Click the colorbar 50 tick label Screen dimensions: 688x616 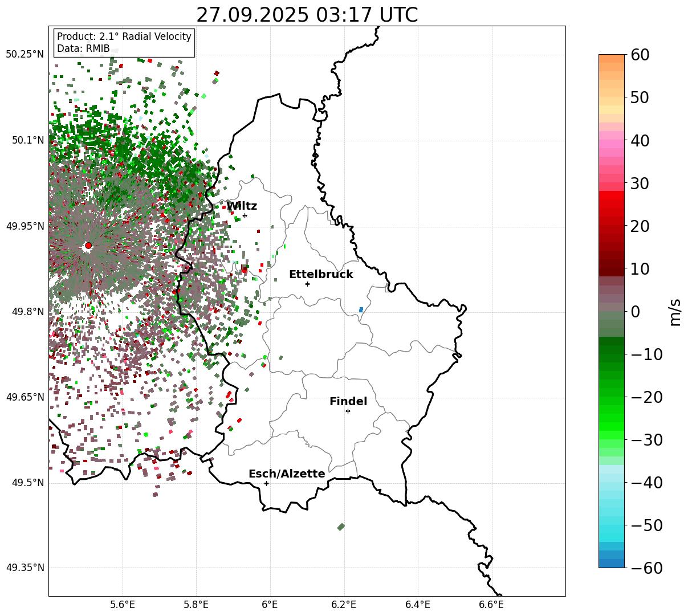click(x=641, y=97)
